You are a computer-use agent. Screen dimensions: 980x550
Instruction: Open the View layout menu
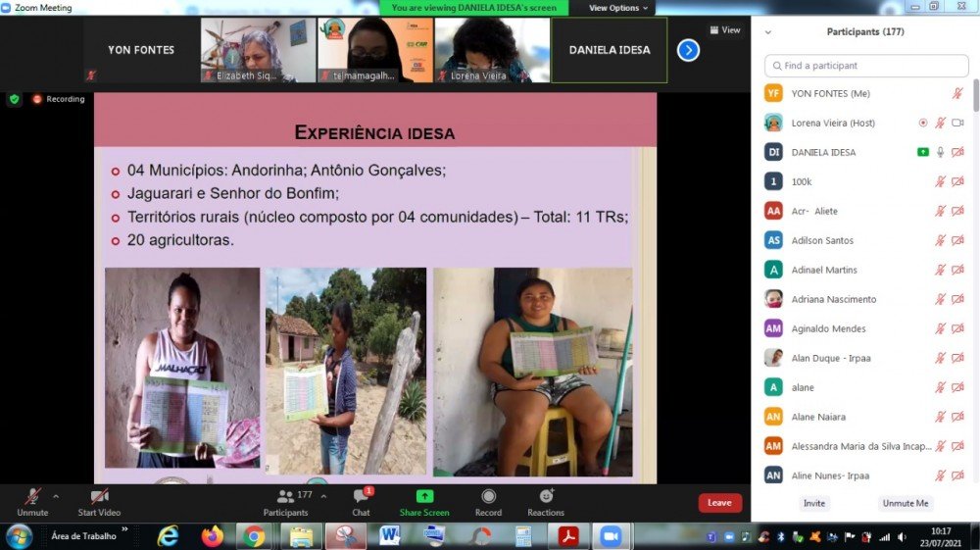725,30
